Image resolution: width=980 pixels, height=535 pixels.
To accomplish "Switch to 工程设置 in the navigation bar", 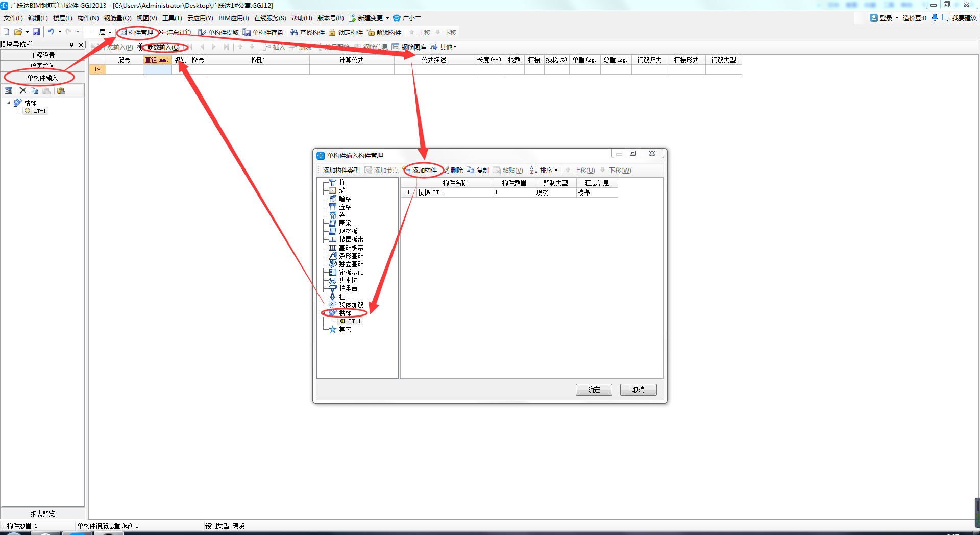I will coord(42,55).
